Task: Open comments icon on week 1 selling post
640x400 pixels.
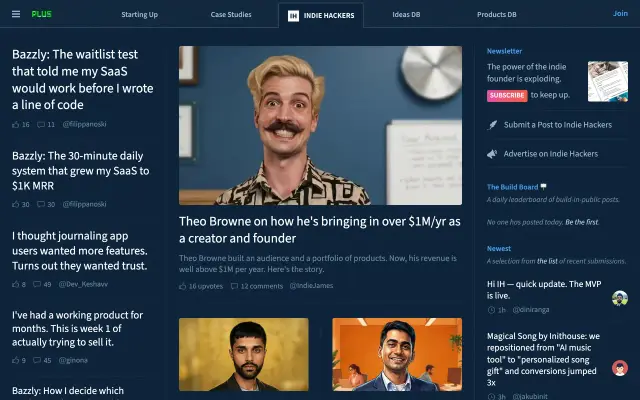Action: pos(37,360)
